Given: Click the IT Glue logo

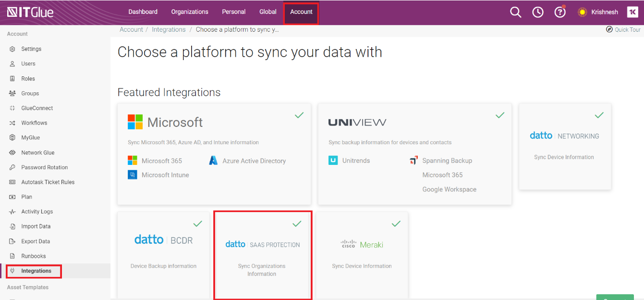Looking at the screenshot, I should pos(30,12).
